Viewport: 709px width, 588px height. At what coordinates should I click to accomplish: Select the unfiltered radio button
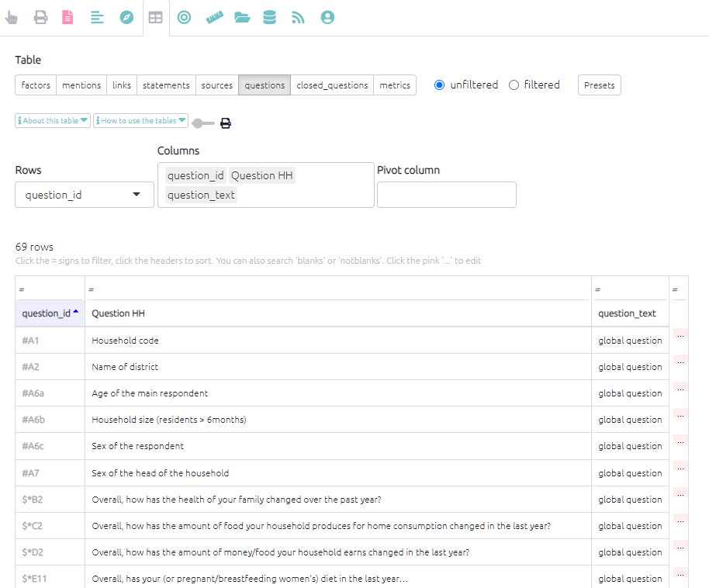440,85
